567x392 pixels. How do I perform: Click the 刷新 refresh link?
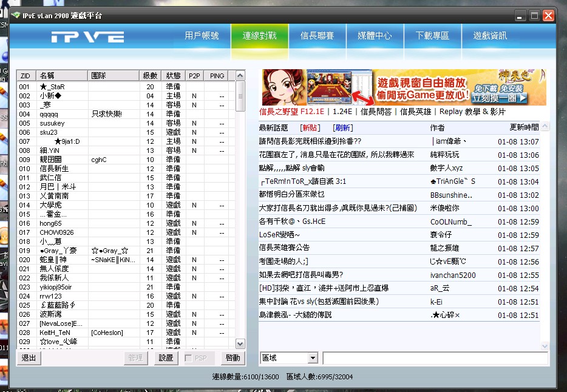[x=342, y=128]
